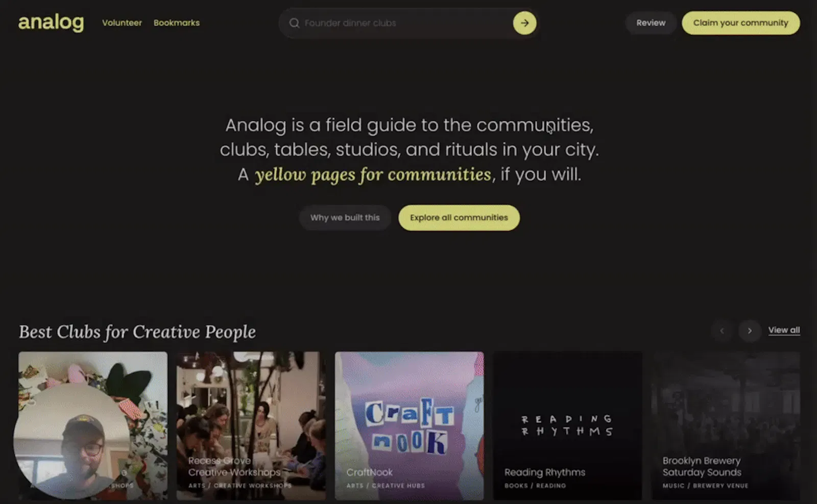Click the Arts / Creative Hubs tag
Viewport: 817px width, 504px height.
pos(386,486)
